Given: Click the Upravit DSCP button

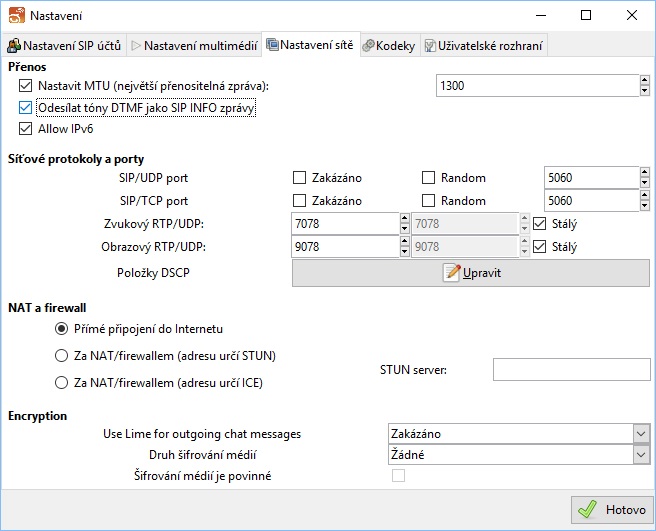Looking at the screenshot, I should pyautogui.click(x=471, y=273).
